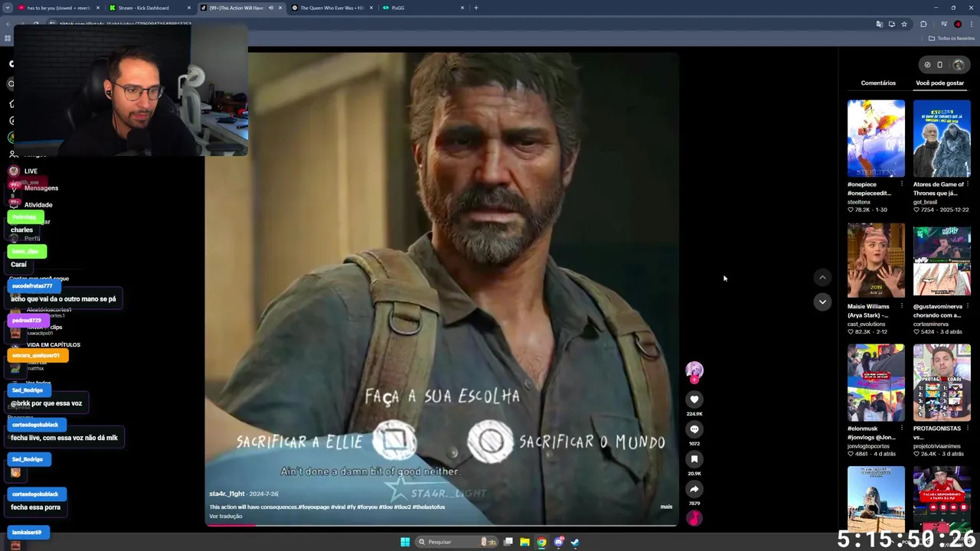This screenshot has width=980, height=551.
Task: Click the jonvlogtopcortes uploader name
Action: pos(868,446)
